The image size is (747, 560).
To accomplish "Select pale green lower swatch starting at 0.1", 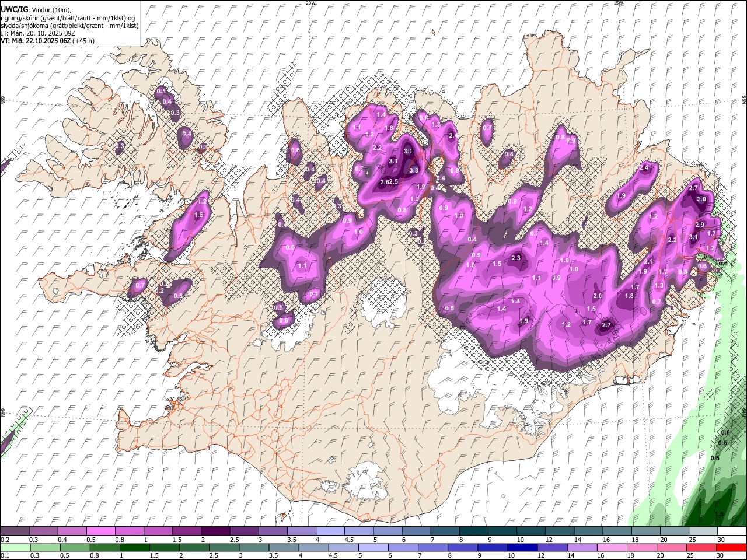I will click(x=15, y=547).
